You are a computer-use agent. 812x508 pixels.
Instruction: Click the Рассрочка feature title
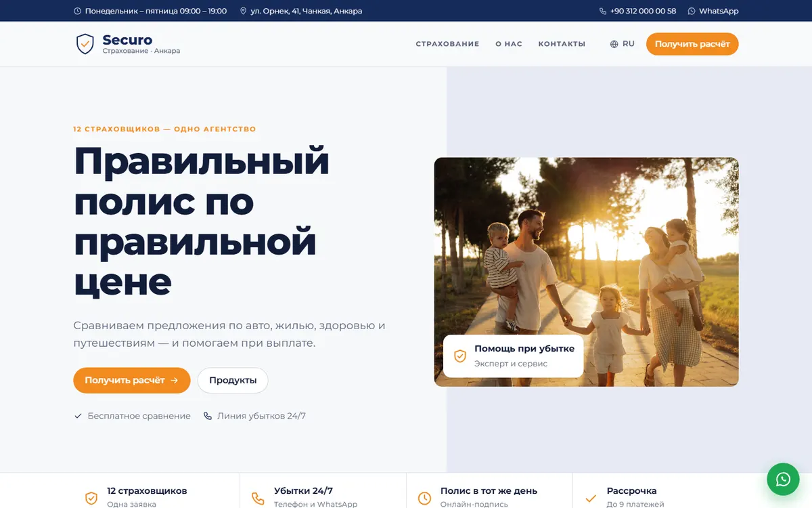pyautogui.click(x=631, y=491)
